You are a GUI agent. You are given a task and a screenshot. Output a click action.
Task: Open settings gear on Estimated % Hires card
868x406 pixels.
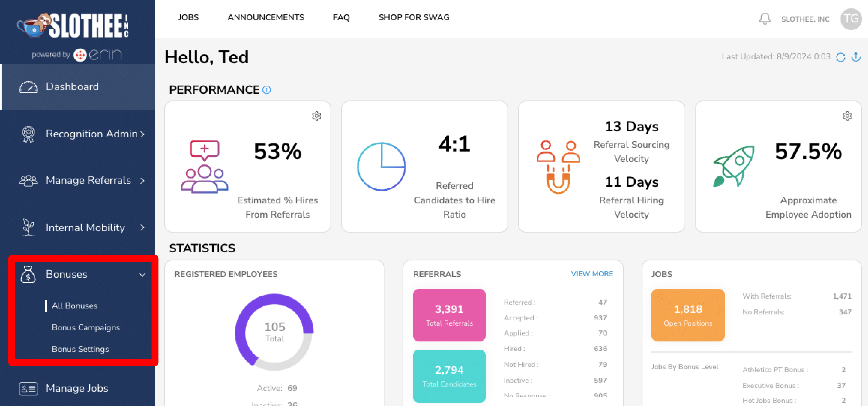tap(316, 116)
